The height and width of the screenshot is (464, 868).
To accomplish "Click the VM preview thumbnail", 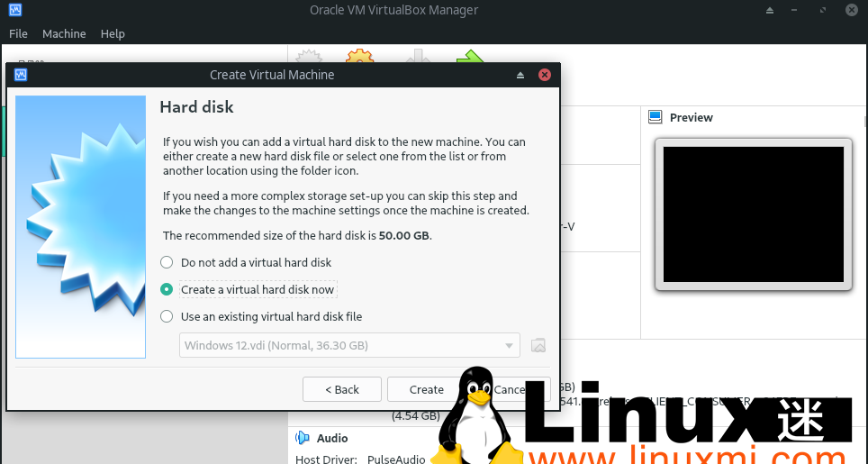I will [754, 214].
